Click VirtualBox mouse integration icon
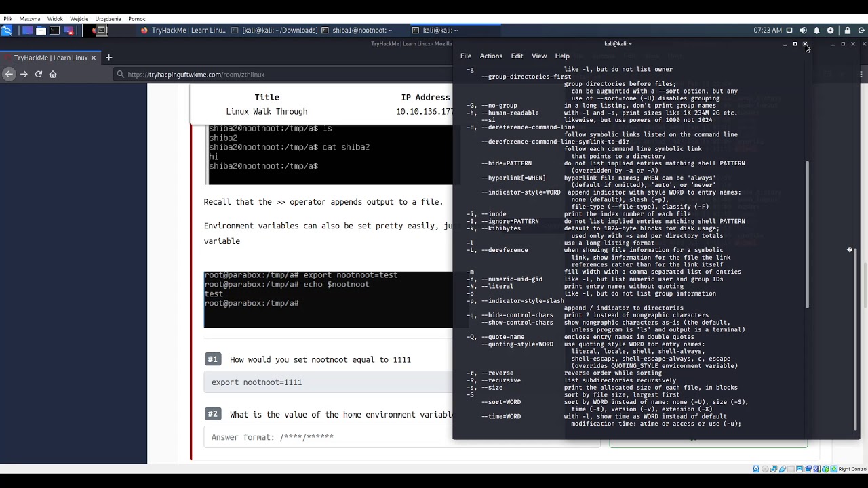Viewport: 868px width, 488px height. 825,469
